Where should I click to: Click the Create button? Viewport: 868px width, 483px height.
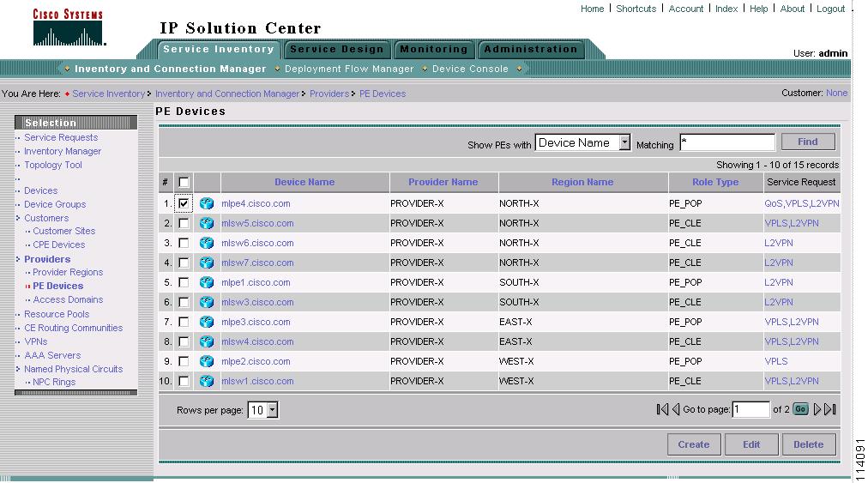click(694, 444)
